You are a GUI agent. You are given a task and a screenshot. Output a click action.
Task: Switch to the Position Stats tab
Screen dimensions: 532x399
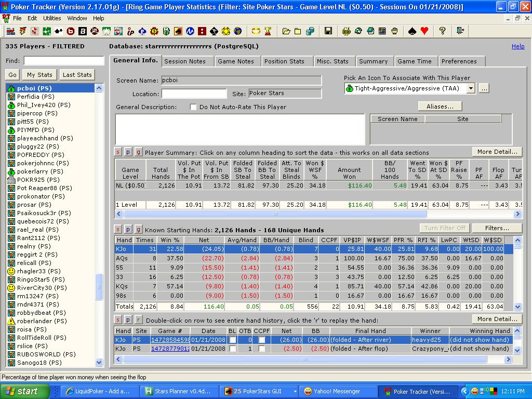coord(284,61)
